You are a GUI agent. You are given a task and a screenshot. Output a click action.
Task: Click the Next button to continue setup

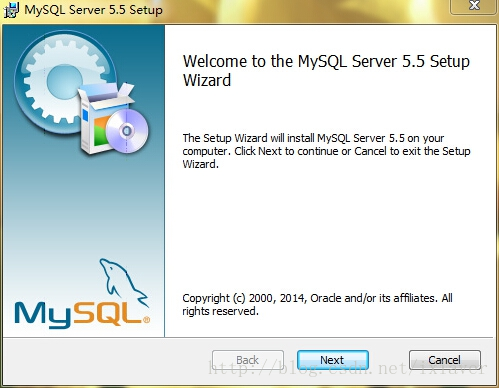[333, 360]
